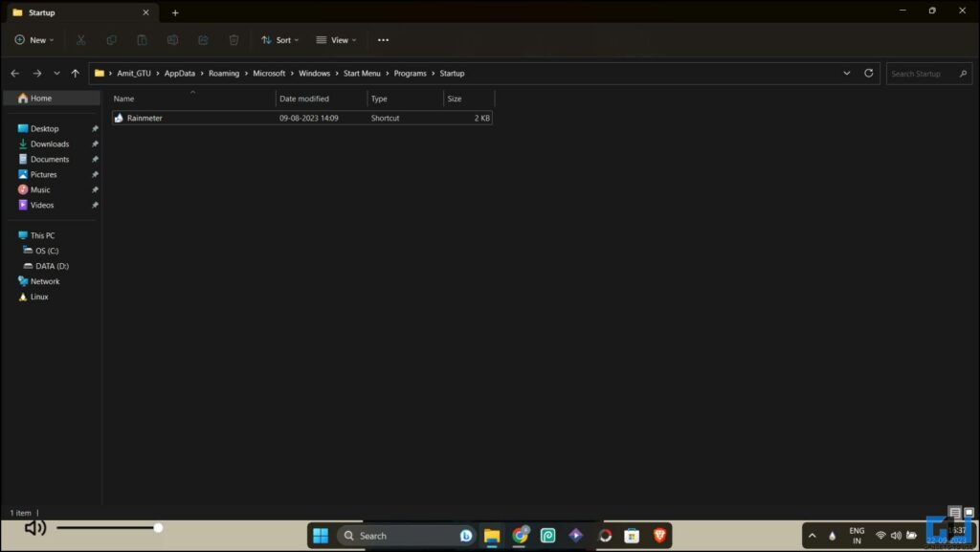Screen dimensions: 980x552
Task: Select the Cut icon in the toolbar
Action: [x=80, y=39]
